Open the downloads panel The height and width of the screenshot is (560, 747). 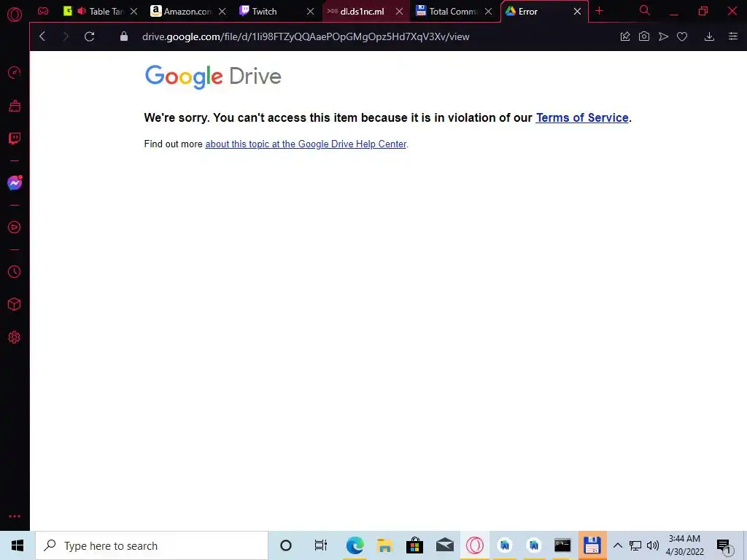coord(709,36)
